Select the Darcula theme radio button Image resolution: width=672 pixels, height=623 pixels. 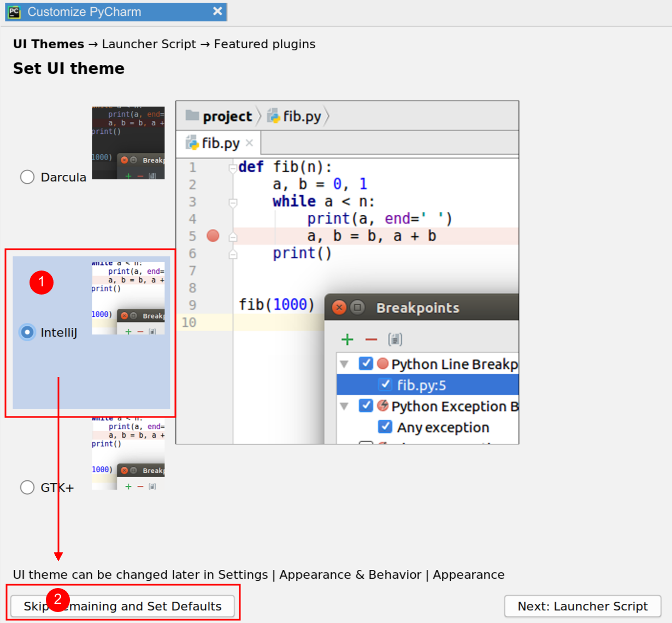[x=27, y=177]
